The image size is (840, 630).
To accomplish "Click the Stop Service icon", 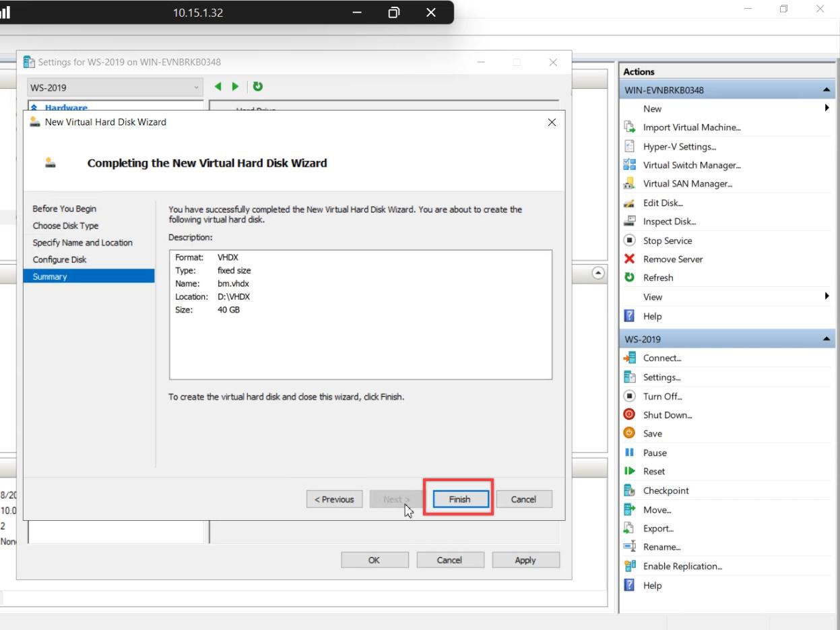I will [631, 241].
